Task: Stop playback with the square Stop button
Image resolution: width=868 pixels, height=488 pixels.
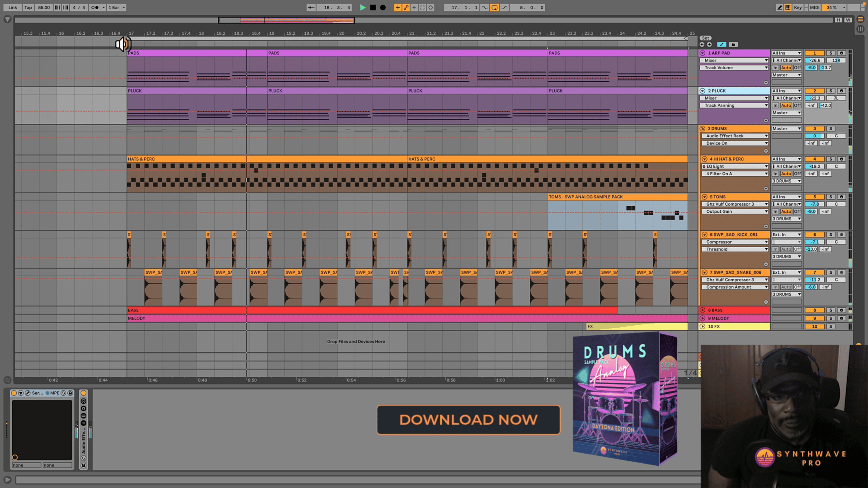Action: click(x=373, y=7)
